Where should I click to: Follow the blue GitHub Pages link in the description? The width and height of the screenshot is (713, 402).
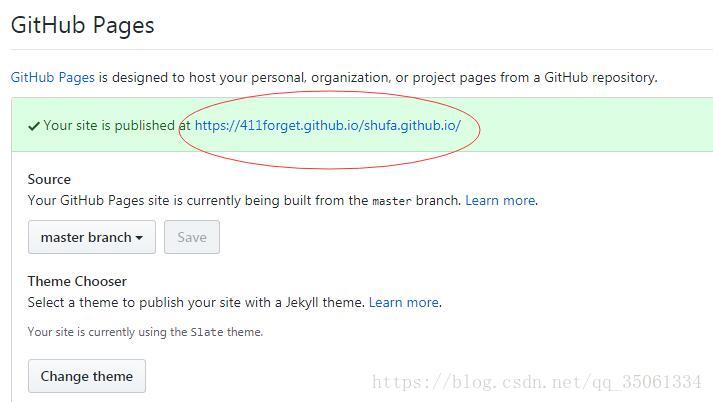(52, 77)
